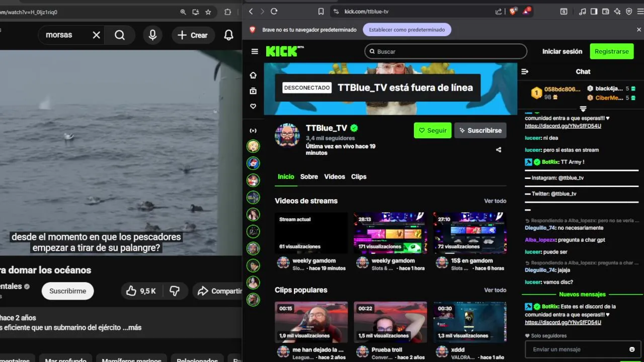Click the live channels broadcast icon in sidebar
Screen dimensions: 644x362
point(253,131)
